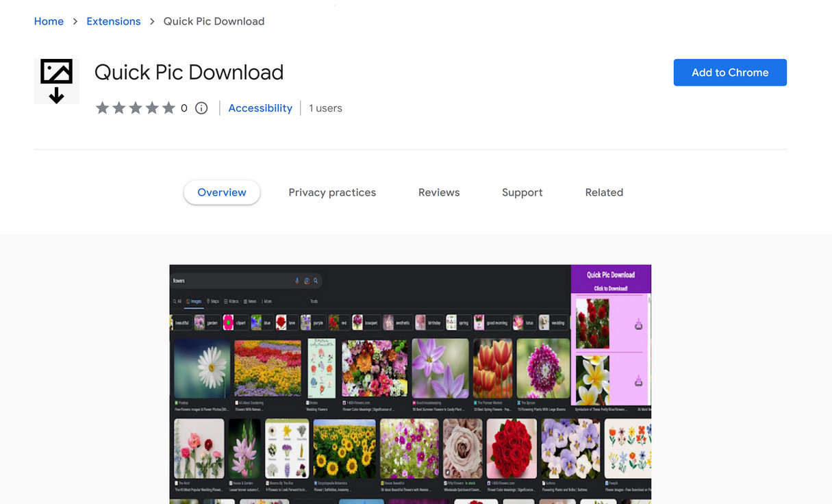Open the Reviews tab
Image resolution: width=832 pixels, height=504 pixels.
439,192
